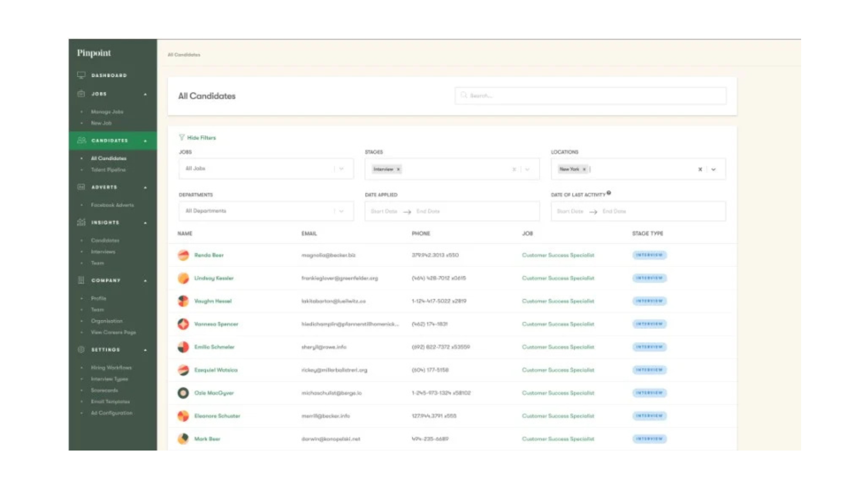Click the Settings gear icon
Screen dimensions: 868x488
pyautogui.click(x=81, y=350)
